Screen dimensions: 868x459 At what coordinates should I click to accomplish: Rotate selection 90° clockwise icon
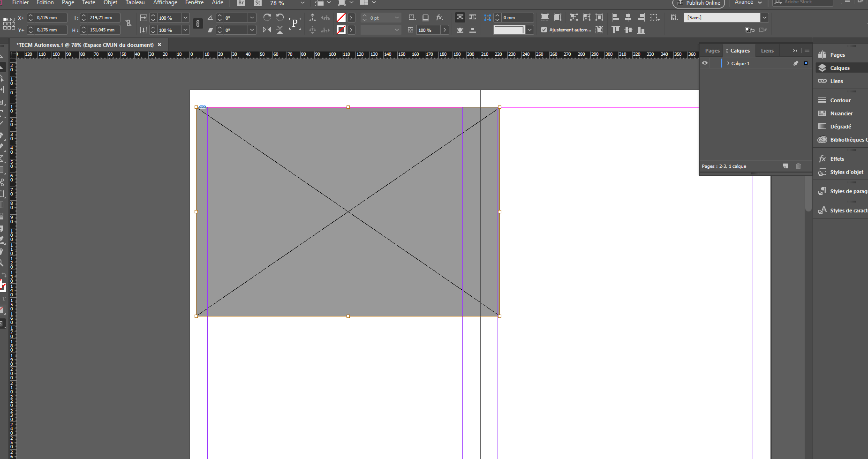point(267,17)
